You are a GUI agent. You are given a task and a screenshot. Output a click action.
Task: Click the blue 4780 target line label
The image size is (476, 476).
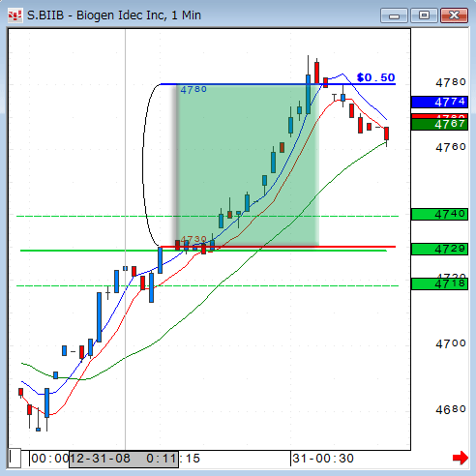pos(193,89)
